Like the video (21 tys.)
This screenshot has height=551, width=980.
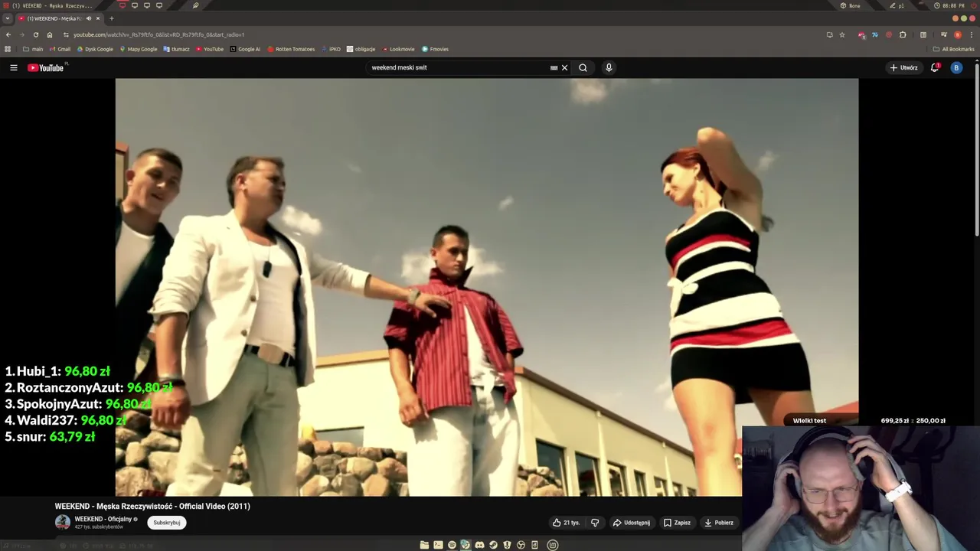point(567,523)
